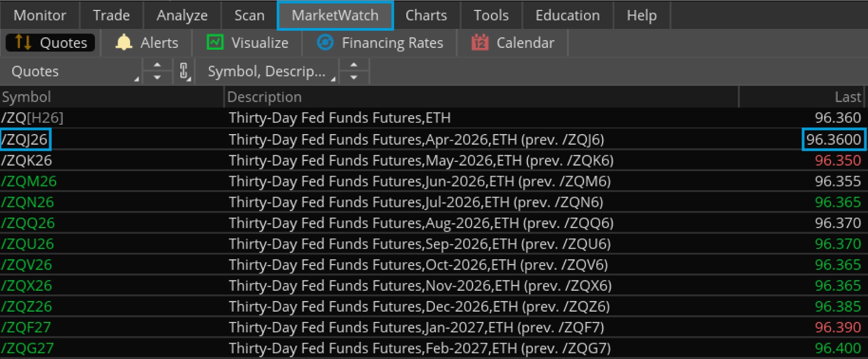Click the Oct-2026 Fed Funds Futures description

(x=419, y=265)
